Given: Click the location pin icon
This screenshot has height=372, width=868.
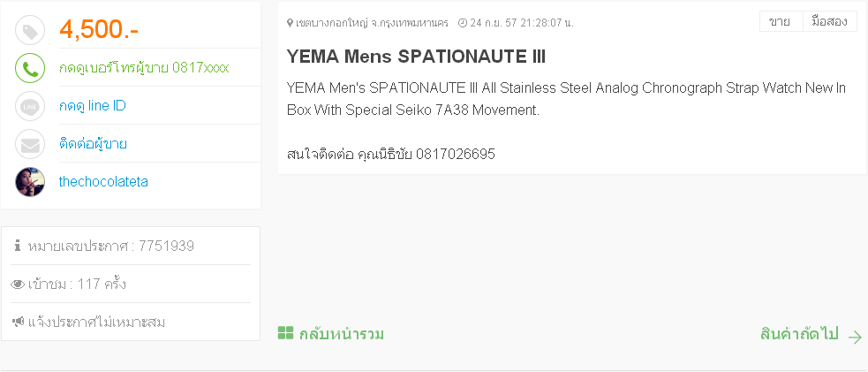Looking at the screenshot, I should pos(290,22).
